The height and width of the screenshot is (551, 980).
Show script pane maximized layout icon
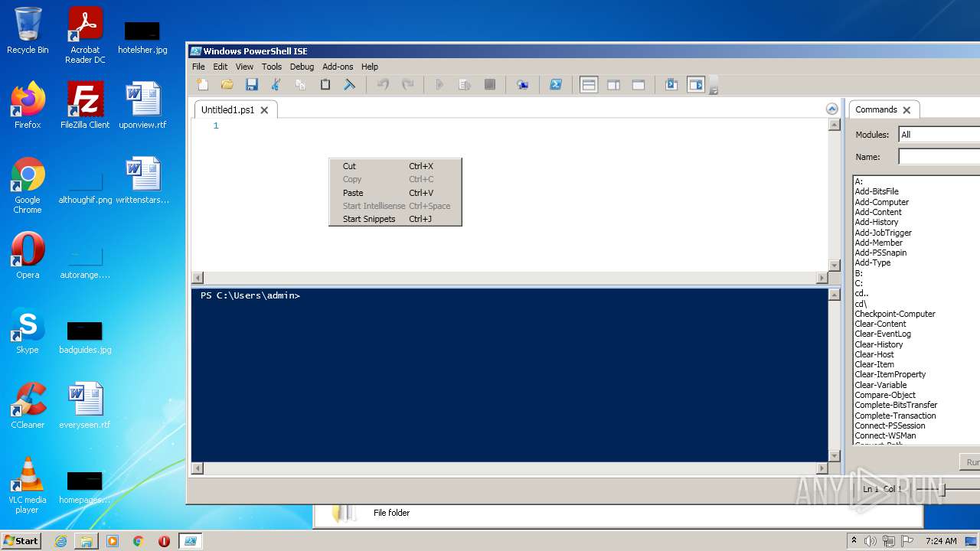coord(638,85)
